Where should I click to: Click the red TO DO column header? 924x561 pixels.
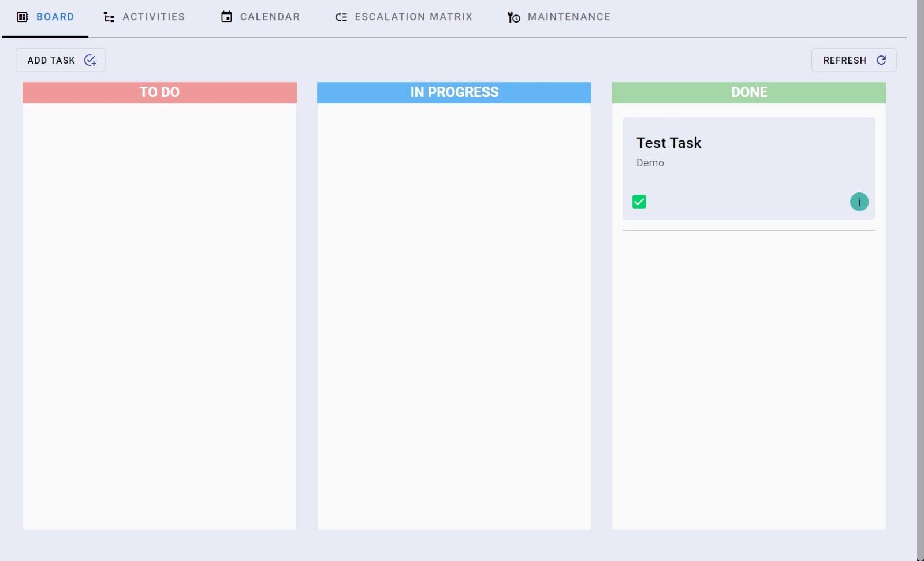(x=159, y=92)
